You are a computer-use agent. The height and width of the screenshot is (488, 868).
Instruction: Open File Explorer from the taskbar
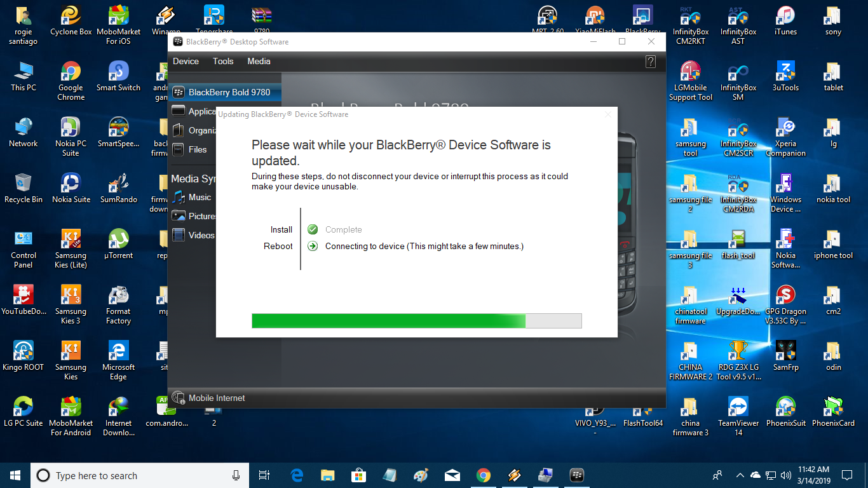tap(327, 475)
